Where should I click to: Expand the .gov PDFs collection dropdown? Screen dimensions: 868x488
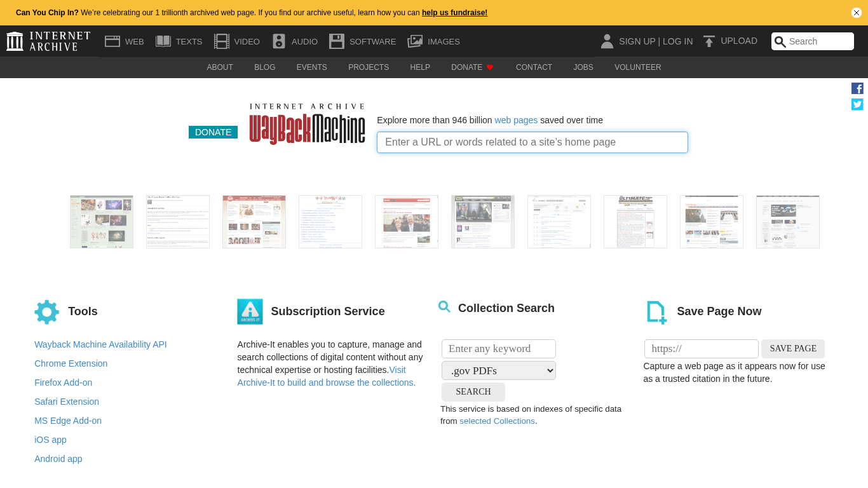(x=499, y=370)
